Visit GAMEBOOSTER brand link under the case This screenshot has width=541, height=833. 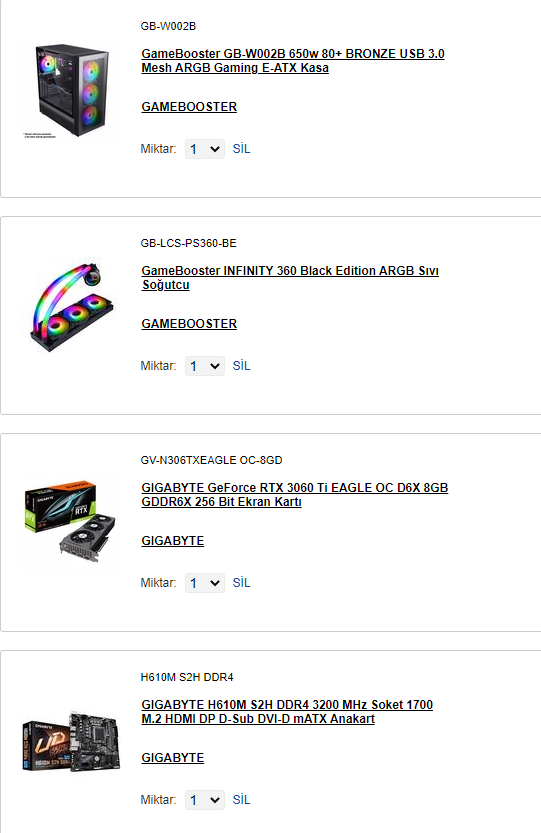[x=189, y=107]
